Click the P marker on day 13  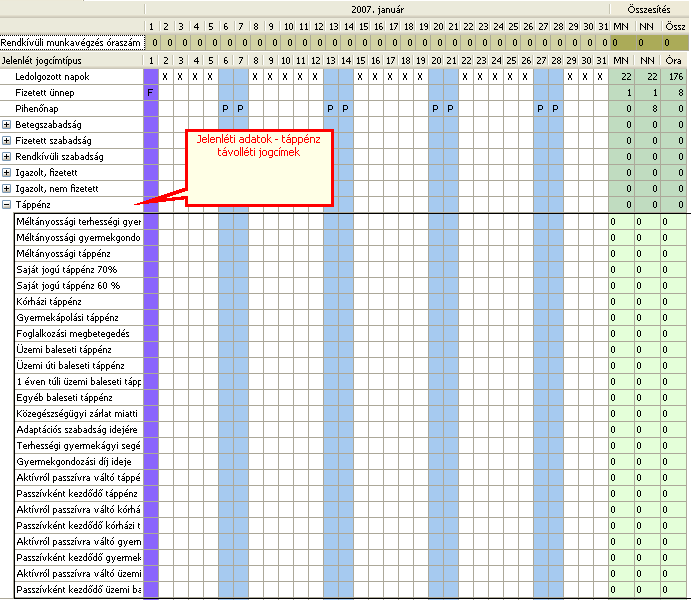[x=330, y=108]
